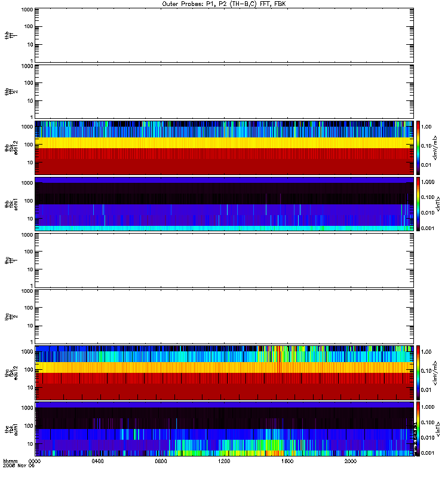Click the "0.01" value on thc edc12 color bar

pyautogui.click(x=426, y=390)
